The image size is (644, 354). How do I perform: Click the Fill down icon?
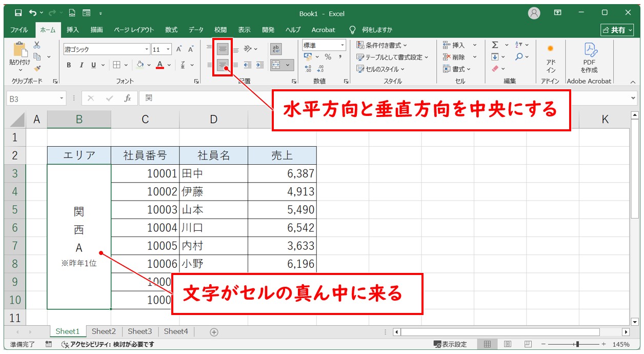[495, 57]
